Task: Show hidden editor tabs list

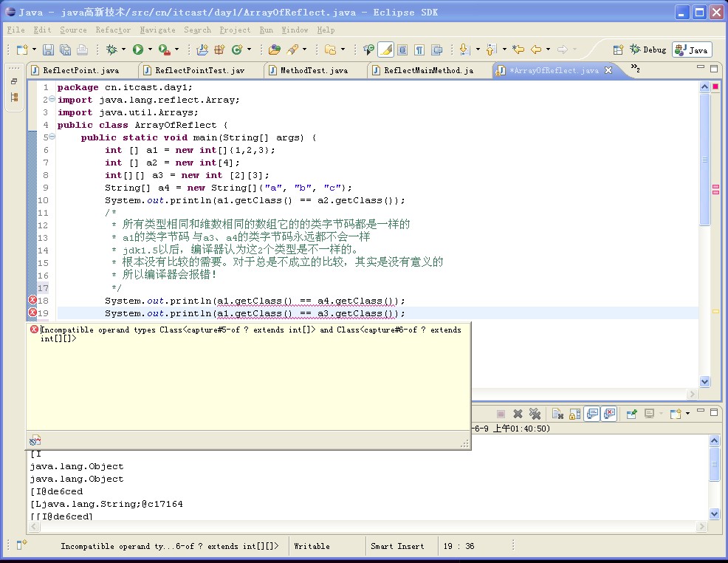Action: coord(634,69)
